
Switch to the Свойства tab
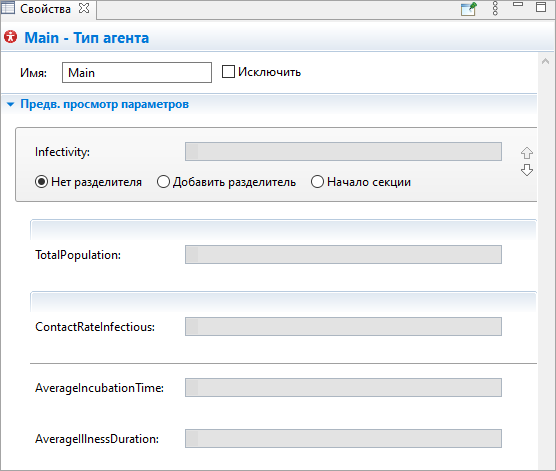point(45,9)
